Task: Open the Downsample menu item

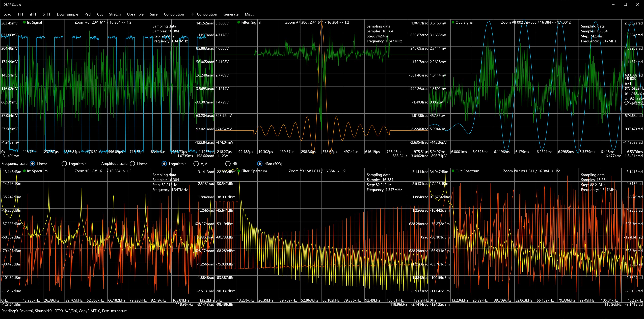Action: click(x=67, y=14)
